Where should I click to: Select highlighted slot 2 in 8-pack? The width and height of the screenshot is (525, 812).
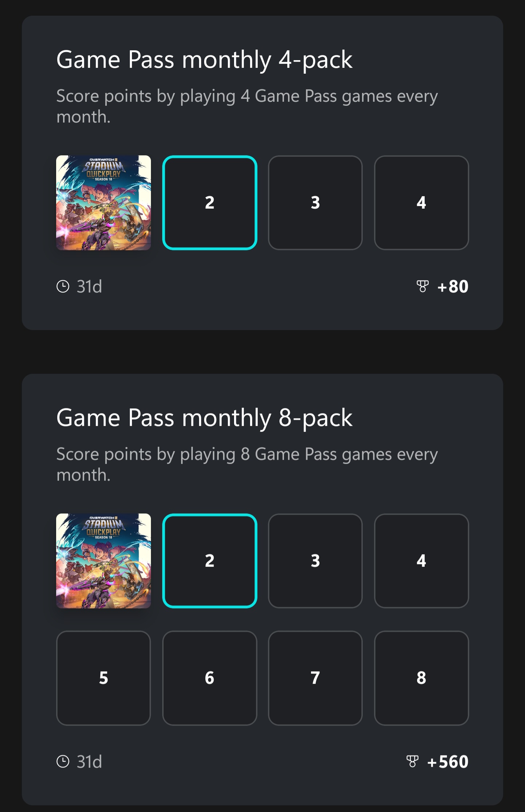210,561
